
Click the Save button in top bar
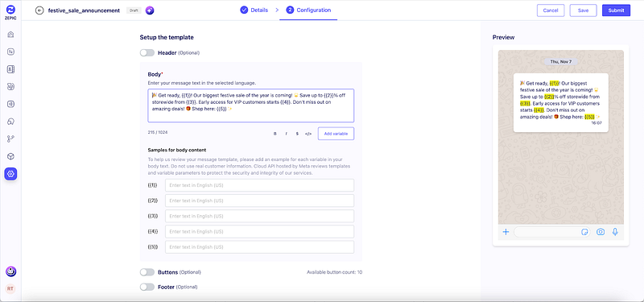click(x=583, y=10)
